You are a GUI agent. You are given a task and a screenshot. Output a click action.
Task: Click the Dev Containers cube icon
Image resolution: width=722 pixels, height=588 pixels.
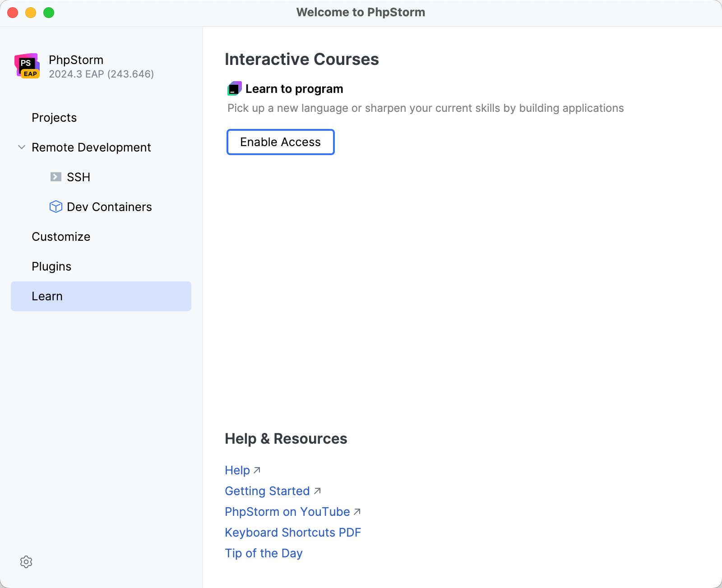coord(56,207)
